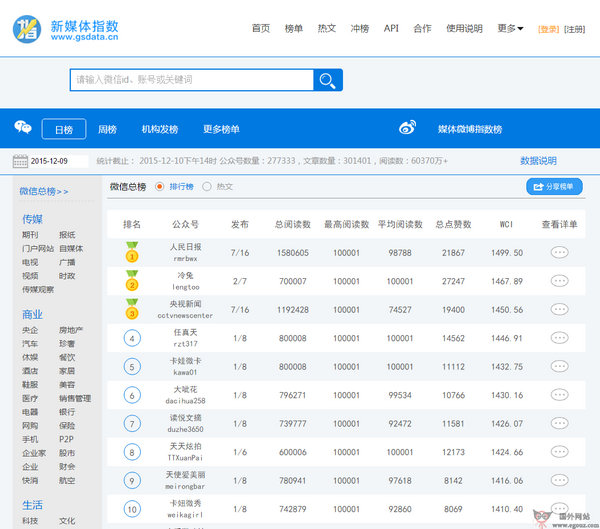Screen dimensions: 600x529
Task: Open details icon for 天使爱美丽 row
Action: click(559, 480)
